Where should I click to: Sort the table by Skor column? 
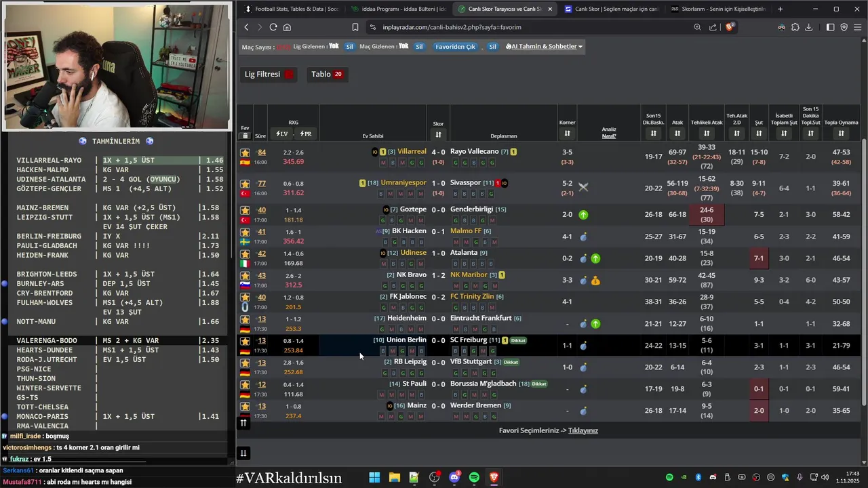[x=438, y=134]
